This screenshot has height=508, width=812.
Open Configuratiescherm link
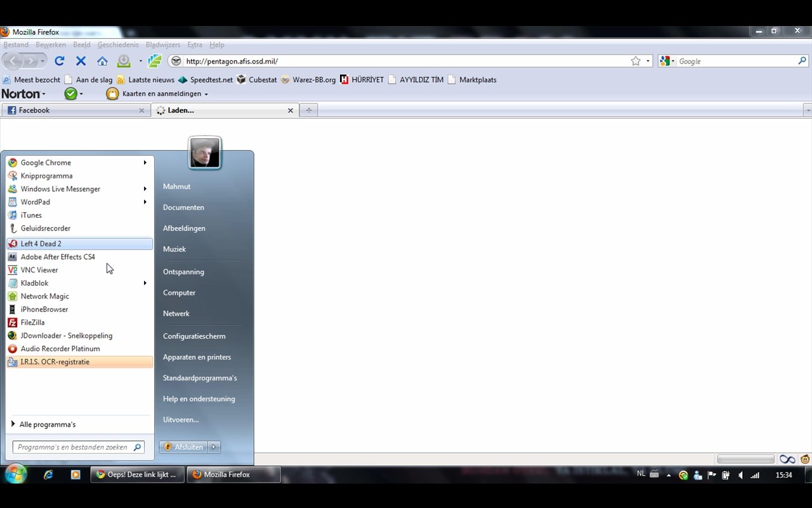tap(194, 336)
